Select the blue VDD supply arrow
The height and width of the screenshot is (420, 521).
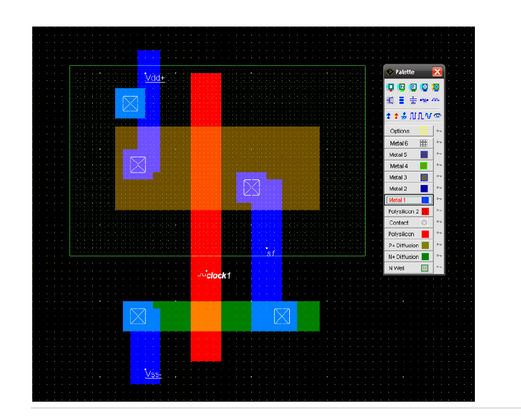pyautogui.click(x=388, y=116)
